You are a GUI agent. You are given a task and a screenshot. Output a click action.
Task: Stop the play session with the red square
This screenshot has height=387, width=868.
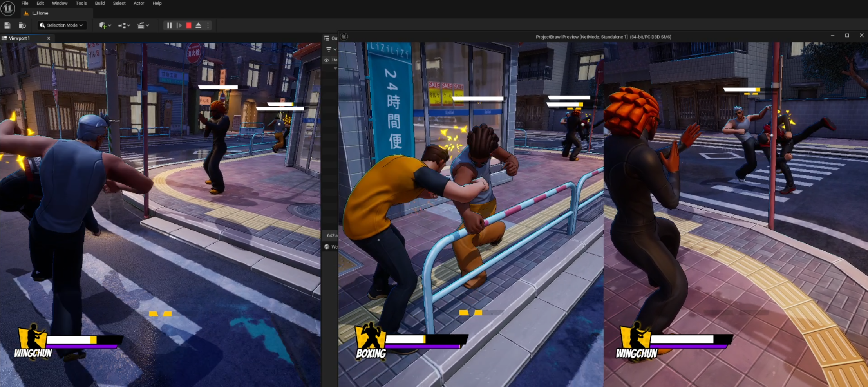(x=189, y=25)
